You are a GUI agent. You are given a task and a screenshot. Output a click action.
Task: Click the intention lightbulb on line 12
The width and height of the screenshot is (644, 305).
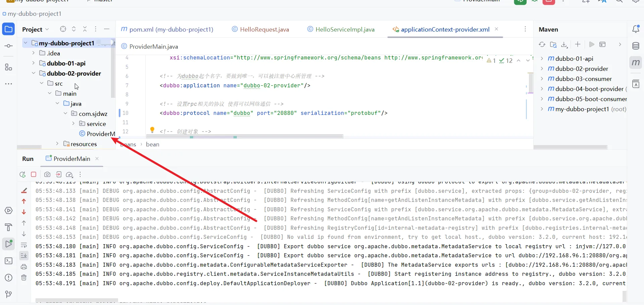coord(152,130)
